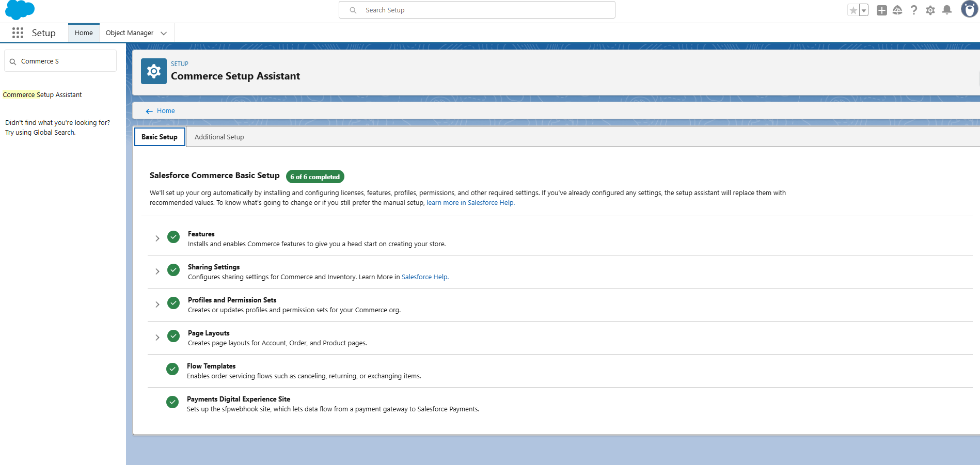980x465 pixels.
Task: Open the Salesforce Help question mark
Action: 914,10
